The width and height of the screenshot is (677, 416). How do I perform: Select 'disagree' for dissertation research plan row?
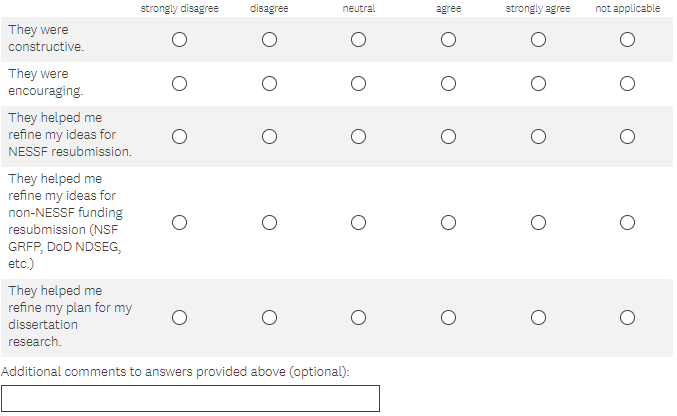(x=269, y=318)
